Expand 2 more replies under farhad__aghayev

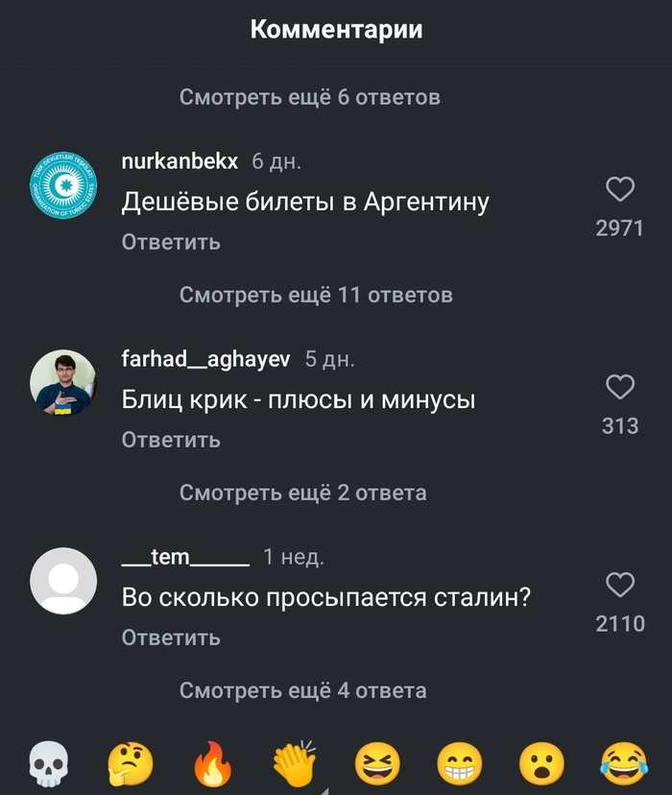click(302, 493)
